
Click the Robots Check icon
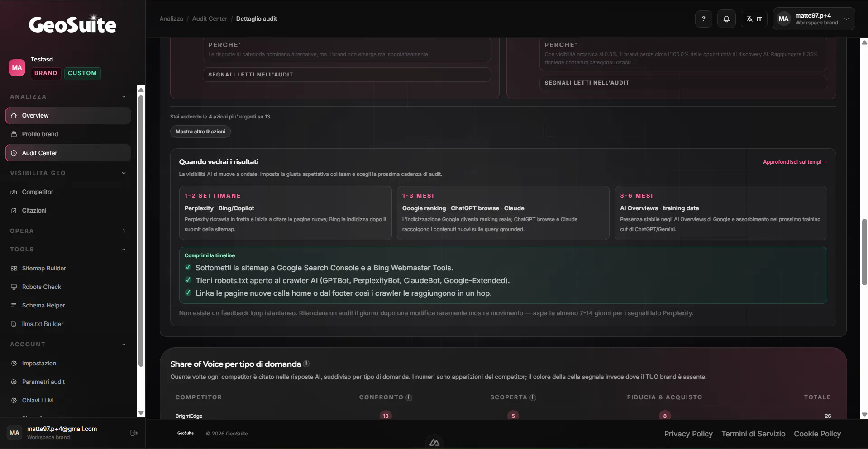pos(14,287)
